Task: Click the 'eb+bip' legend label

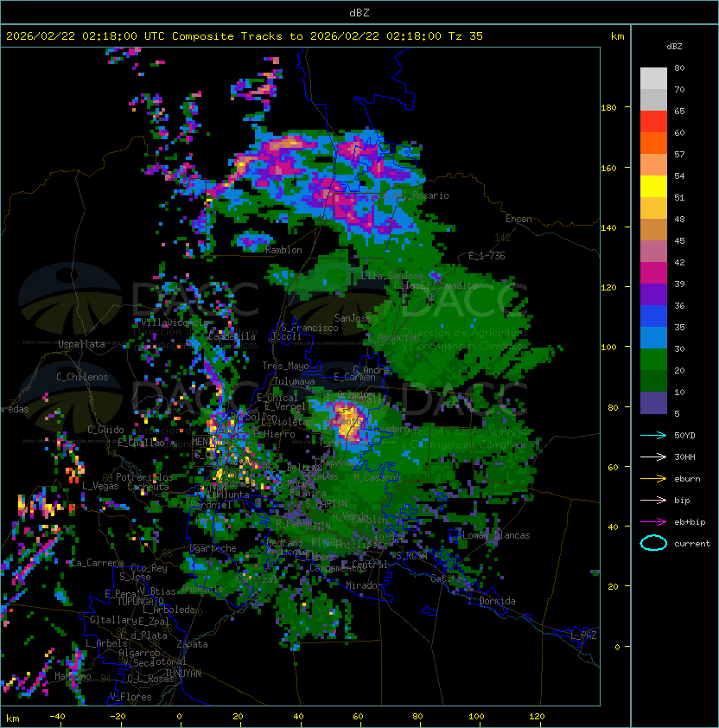Action: (x=690, y=522)
